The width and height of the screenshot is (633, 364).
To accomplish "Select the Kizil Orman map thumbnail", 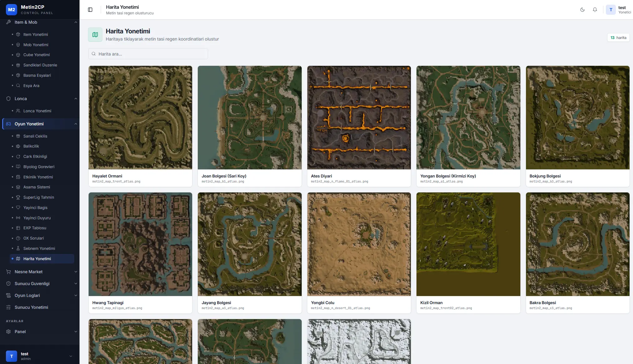I will (468, 244).
